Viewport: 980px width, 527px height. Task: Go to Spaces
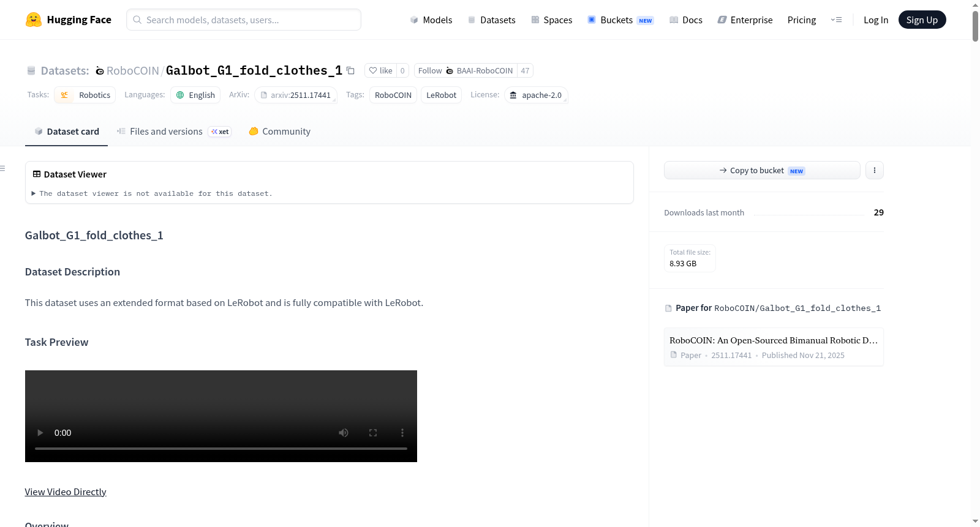pyautogui.click(x=551, y=20)
